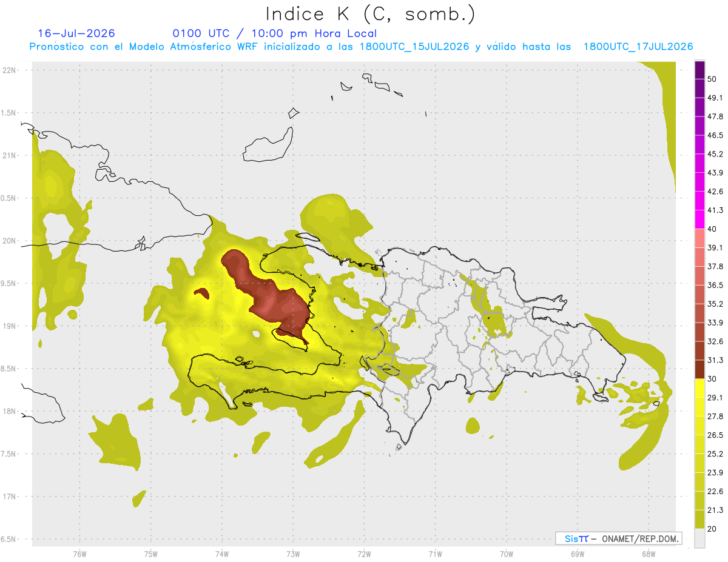
Task: Click the legend value "26.5"
Action: tap(715, 435)
